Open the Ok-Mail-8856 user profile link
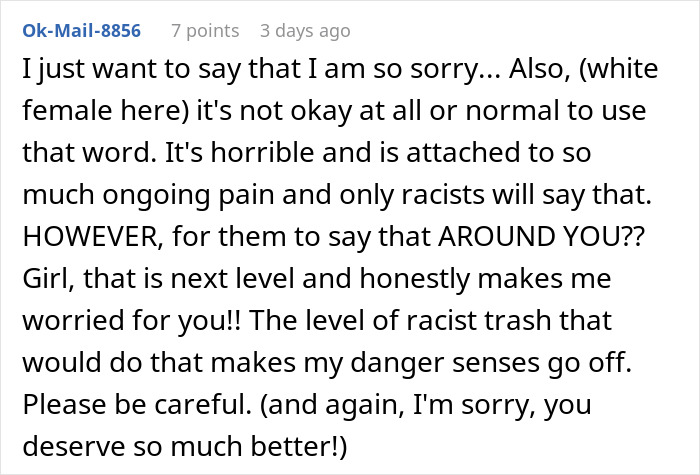The image size is (700, 475). tap(82, 31)
